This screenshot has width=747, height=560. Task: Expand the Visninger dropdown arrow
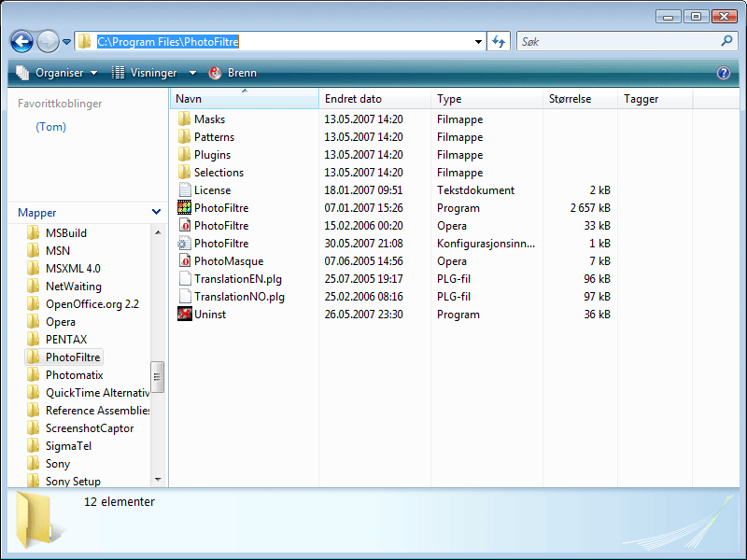[x=192, y=73]
